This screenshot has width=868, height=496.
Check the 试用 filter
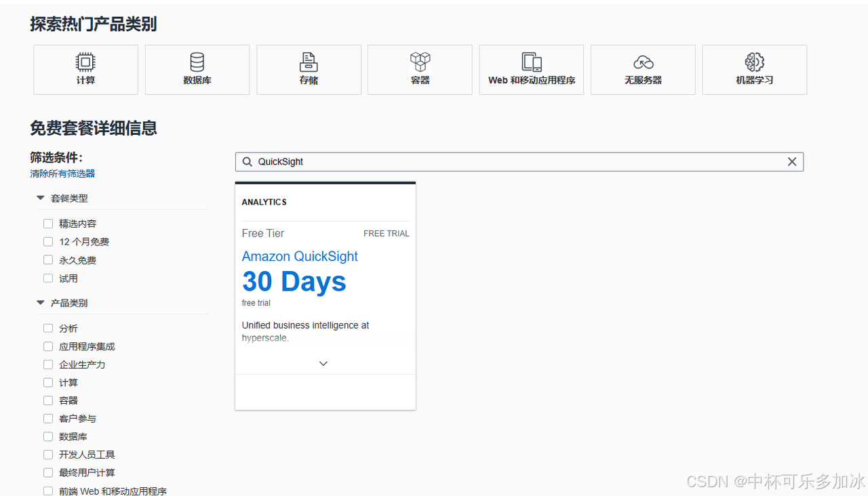(48, 278)
